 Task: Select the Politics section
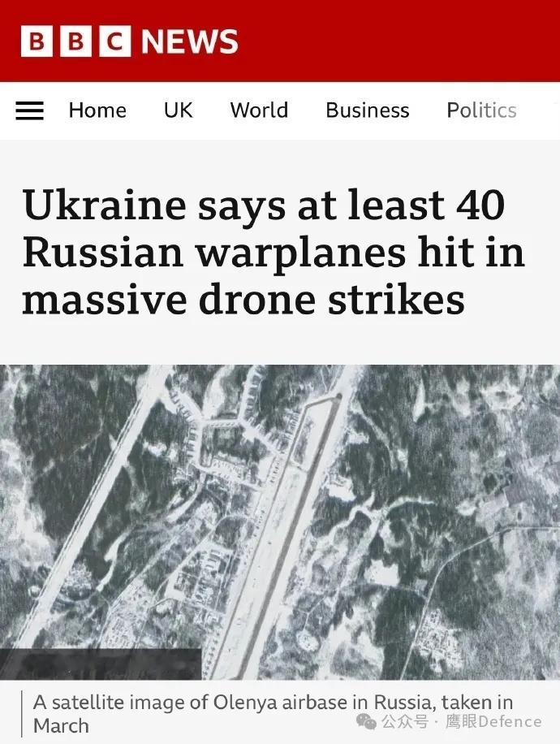[481, 110]
